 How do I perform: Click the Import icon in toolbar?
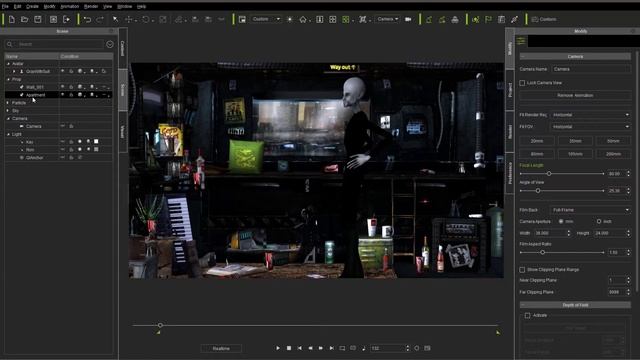pos(53,19)
